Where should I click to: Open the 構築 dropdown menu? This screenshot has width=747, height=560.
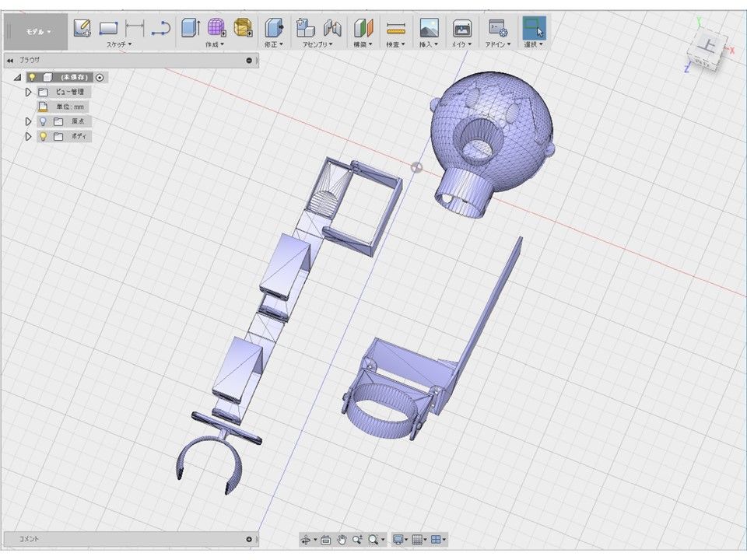point(363,44)
